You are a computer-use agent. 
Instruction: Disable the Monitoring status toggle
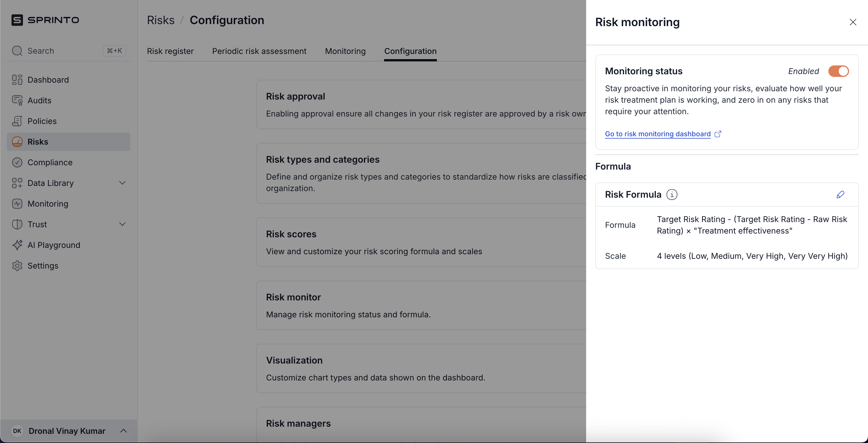coord(838,71)
